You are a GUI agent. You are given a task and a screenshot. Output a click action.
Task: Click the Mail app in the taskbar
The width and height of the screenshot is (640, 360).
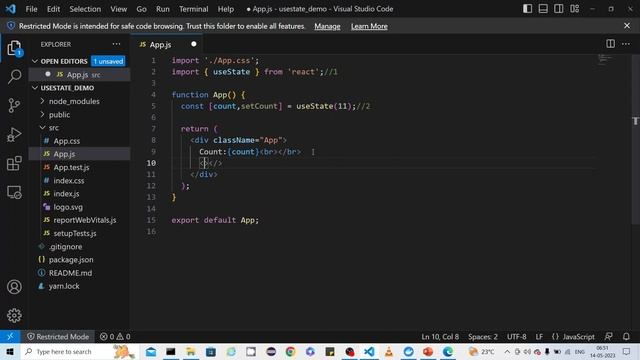(x=151, y=351)
